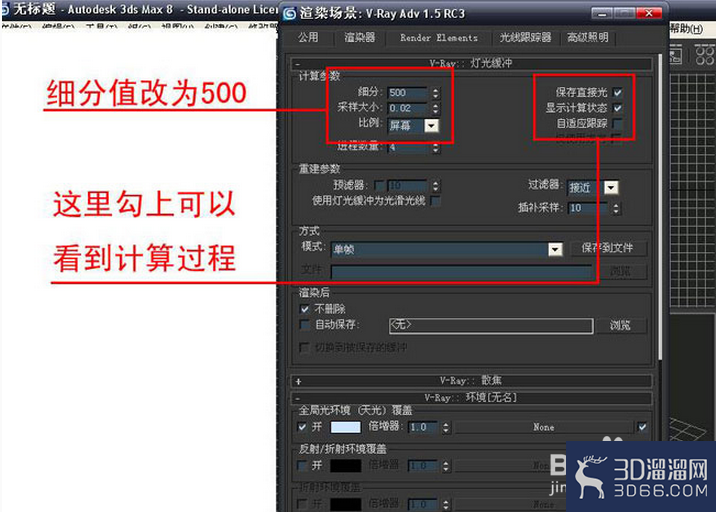The height and width of the screenshot is (512, 716).
Task: Toggle the 不删除 checkbox
Action: tap(305, 309)
